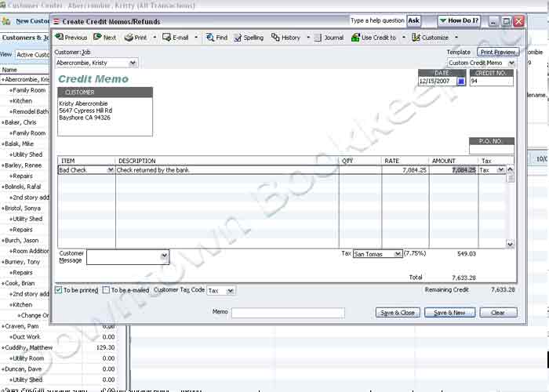Click the Ask help button
549x392 pixels.
(x=413, y=21)
